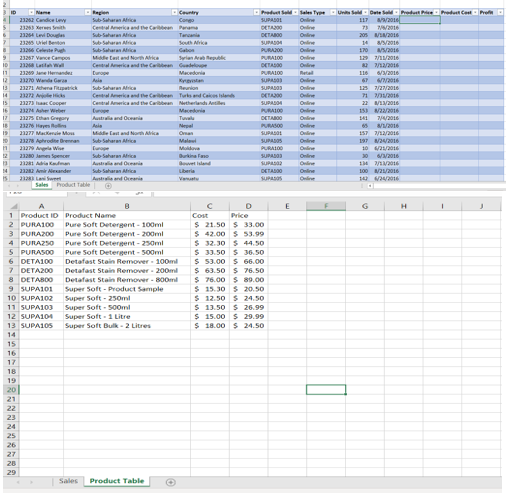516x493 pixels.
Task: Click the $76.00 cost cell
Action: (x=209, y=280)
